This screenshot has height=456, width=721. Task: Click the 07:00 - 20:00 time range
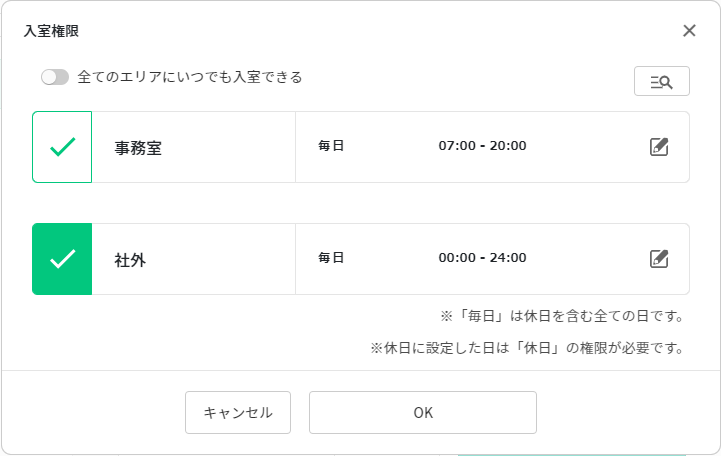pyautogui.click(x=482, y=146)
